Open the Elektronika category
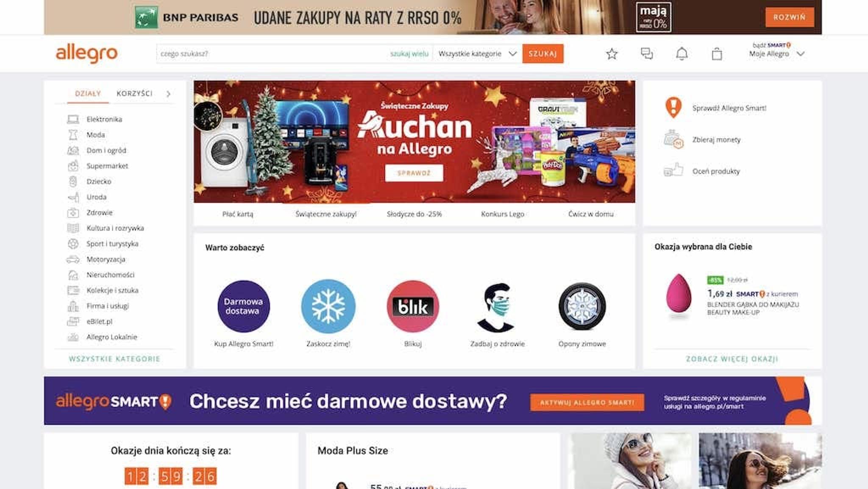 [x=104, y=119]
